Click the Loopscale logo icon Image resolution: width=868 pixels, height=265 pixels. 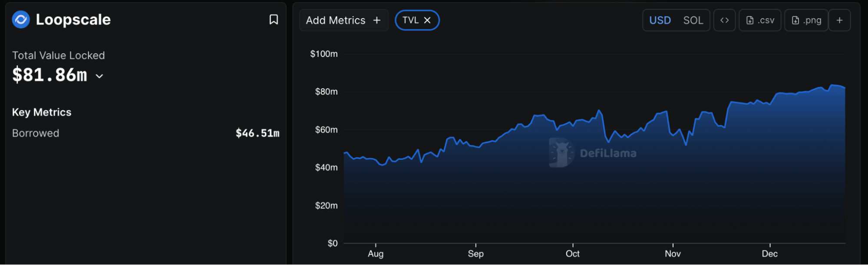click(21, 20)
